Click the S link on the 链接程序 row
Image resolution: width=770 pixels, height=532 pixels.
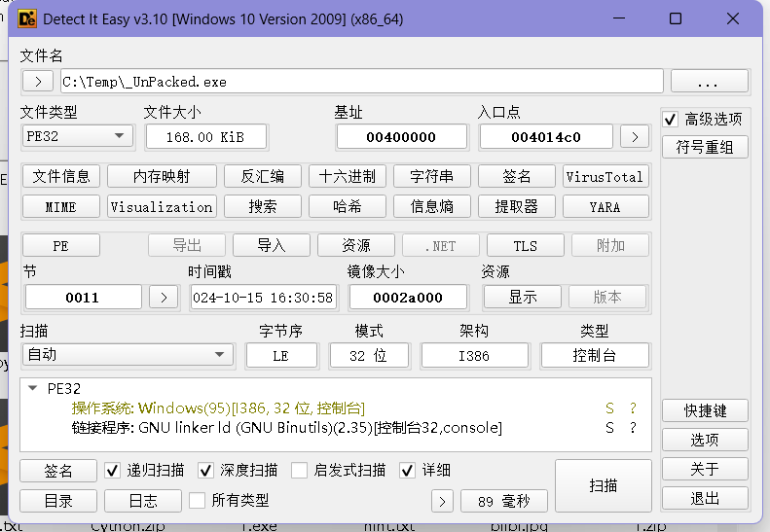610,428
